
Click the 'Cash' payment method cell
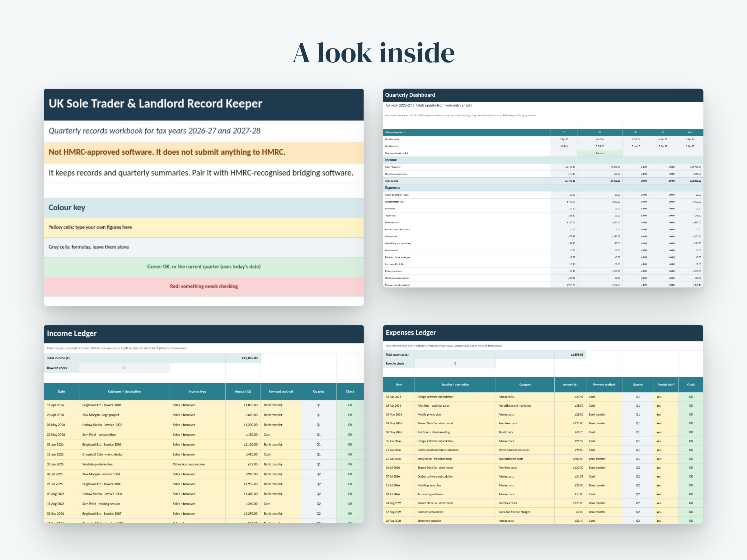(x=281, y=454)
